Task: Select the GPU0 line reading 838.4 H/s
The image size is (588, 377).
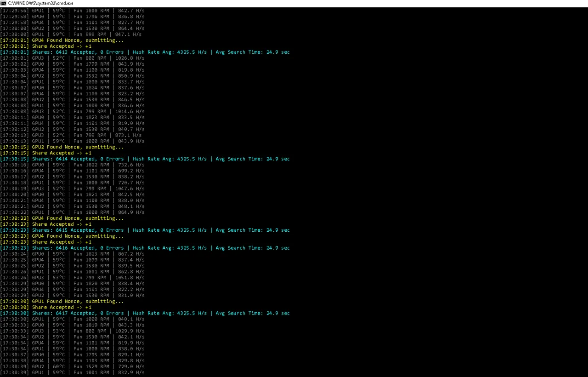Action: (x=72, y=284)
